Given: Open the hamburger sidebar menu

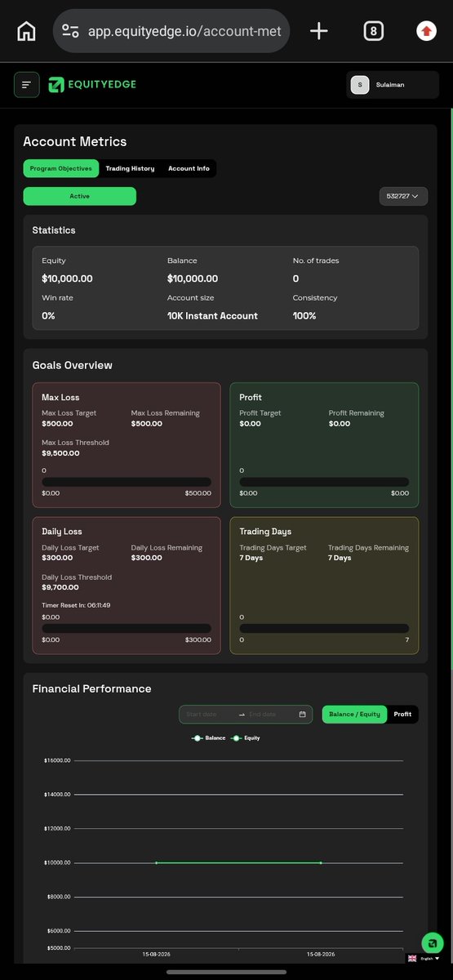Looking at the screenshot, I should tap(27, 84).
